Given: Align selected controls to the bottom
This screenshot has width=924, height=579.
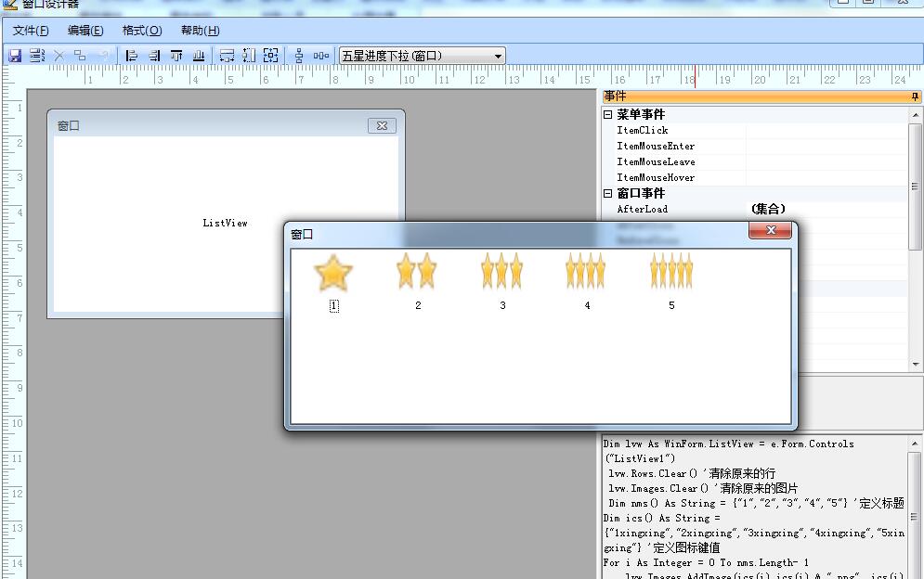Looking at the screenshot, I should click(199, 56).
